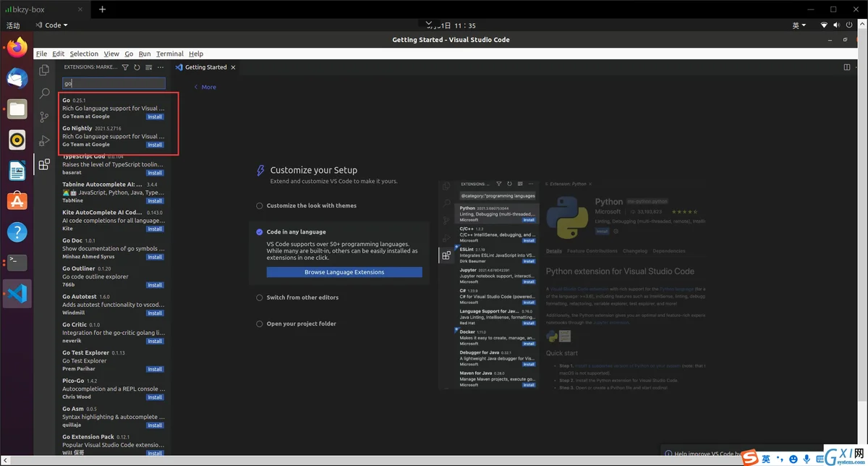
Task: Open the input method language dropdown
Action: (799, 25)
